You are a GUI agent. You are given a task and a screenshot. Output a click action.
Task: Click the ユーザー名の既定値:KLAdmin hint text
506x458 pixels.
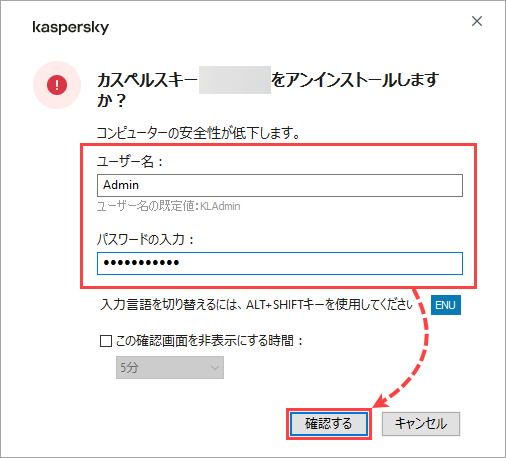168,206
